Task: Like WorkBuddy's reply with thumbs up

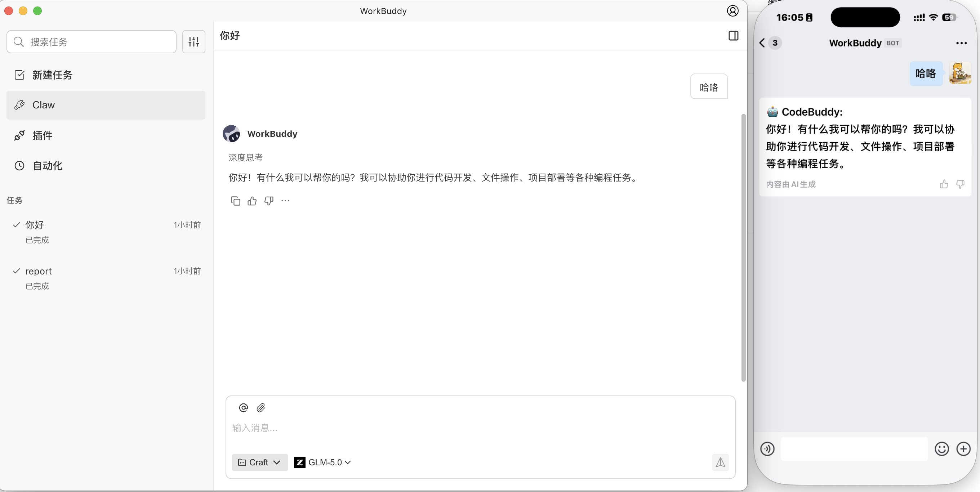Action: [x=252, y=201]
